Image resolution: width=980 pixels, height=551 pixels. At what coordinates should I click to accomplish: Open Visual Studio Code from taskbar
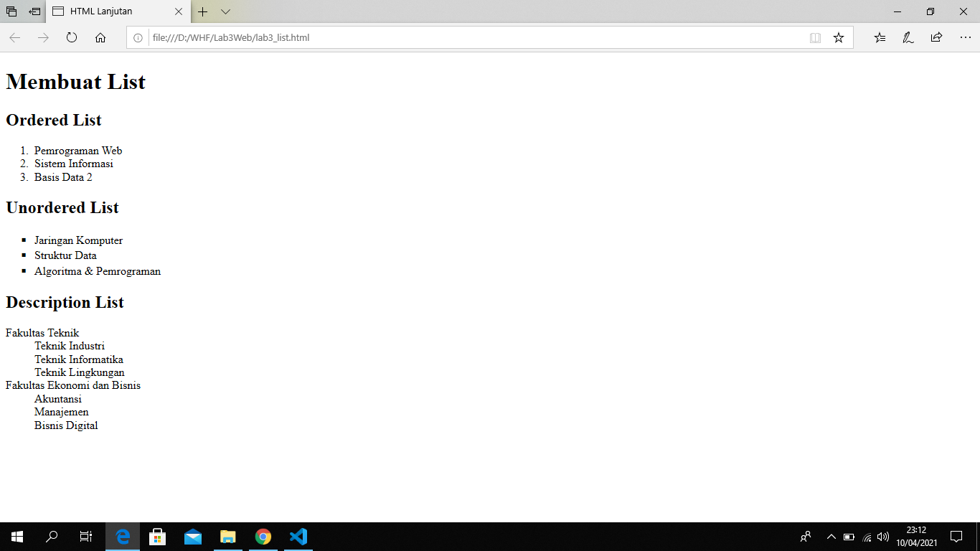(x=298, y=537)
